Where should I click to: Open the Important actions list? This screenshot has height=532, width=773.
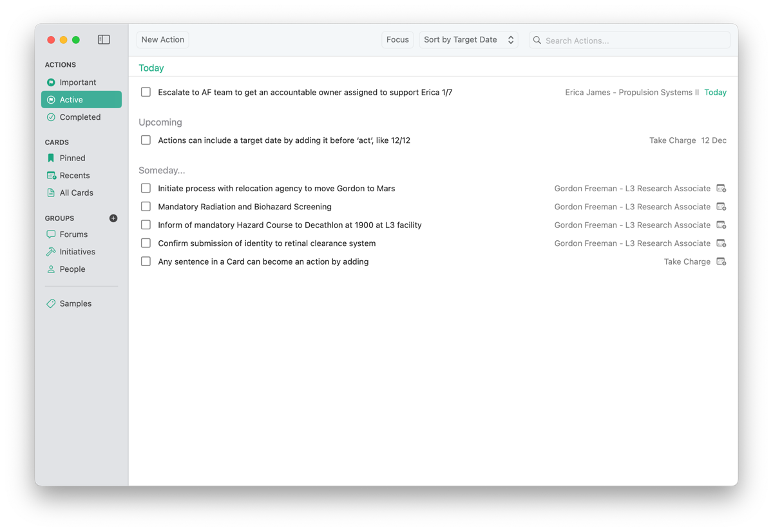coord(81,82)
